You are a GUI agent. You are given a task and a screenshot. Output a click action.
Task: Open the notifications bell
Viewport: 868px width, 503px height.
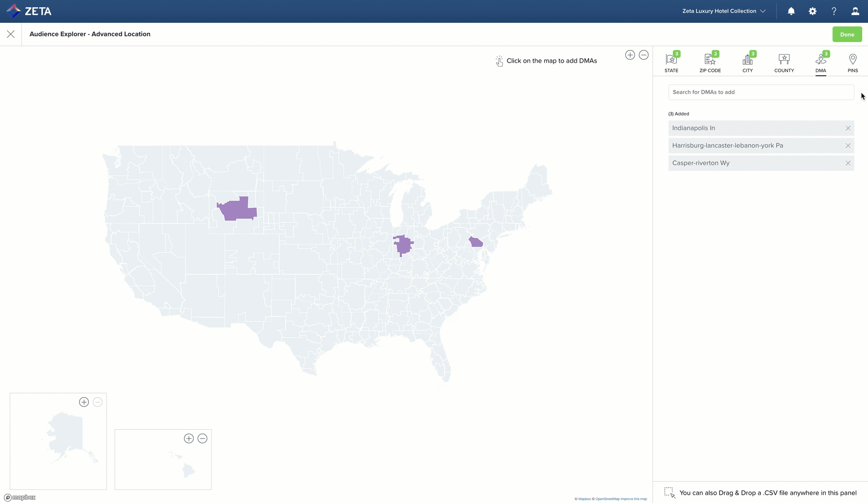[791, 11]
